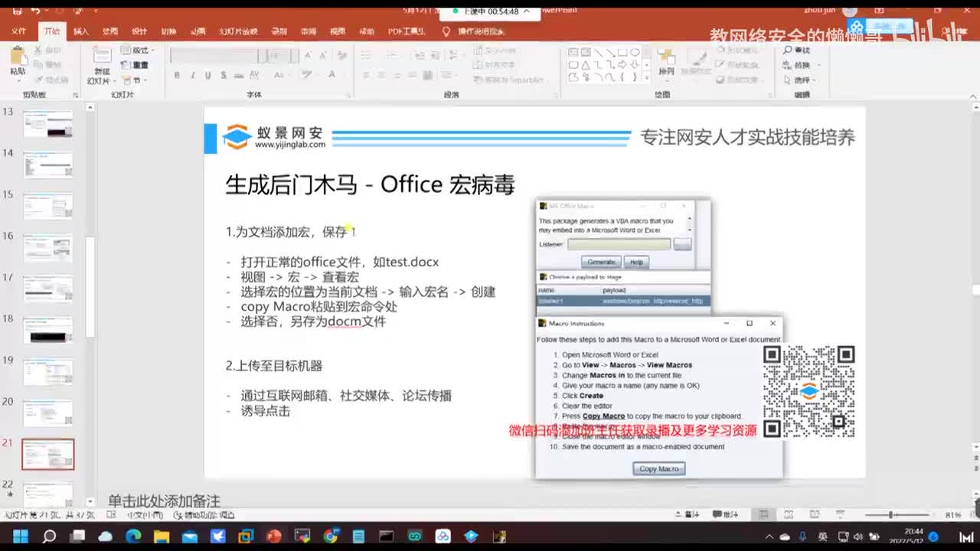Select slide 13 thumbnail
Viewport: 980px width, 551px height.
tap(48, 124)
